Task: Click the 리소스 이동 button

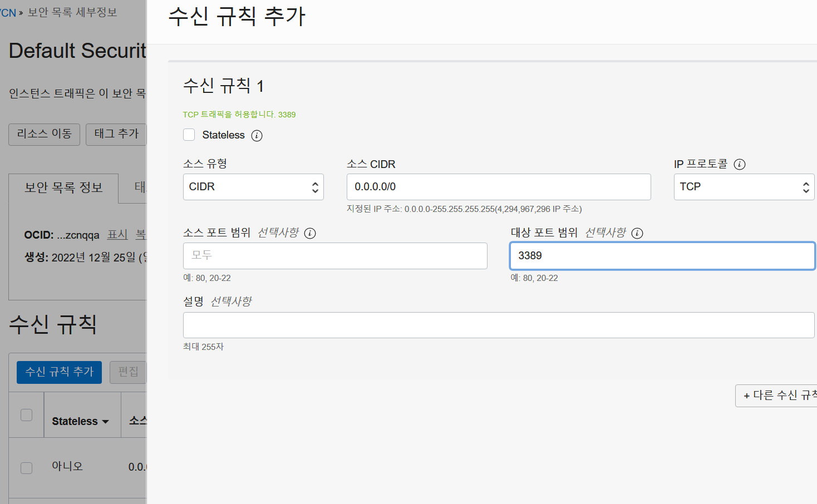Action: pos(44,134)
